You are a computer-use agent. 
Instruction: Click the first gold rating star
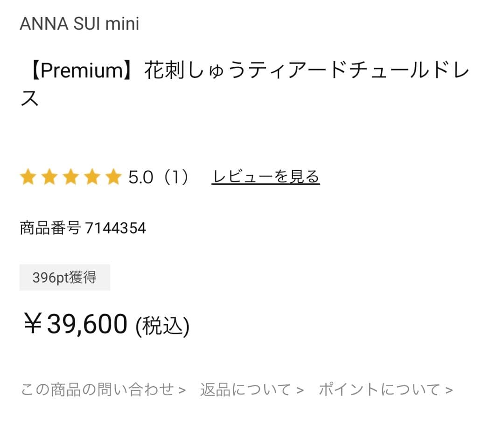(x=28, y=177)
